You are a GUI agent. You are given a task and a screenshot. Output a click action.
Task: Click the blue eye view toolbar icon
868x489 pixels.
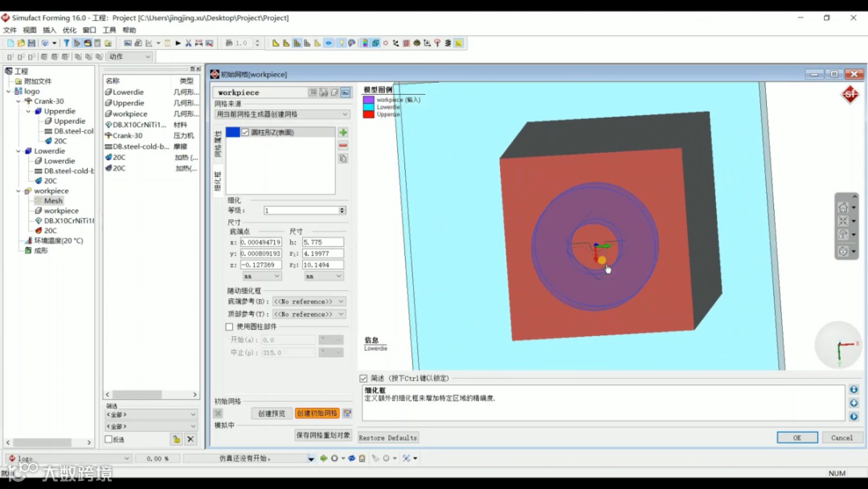point(329,43)
